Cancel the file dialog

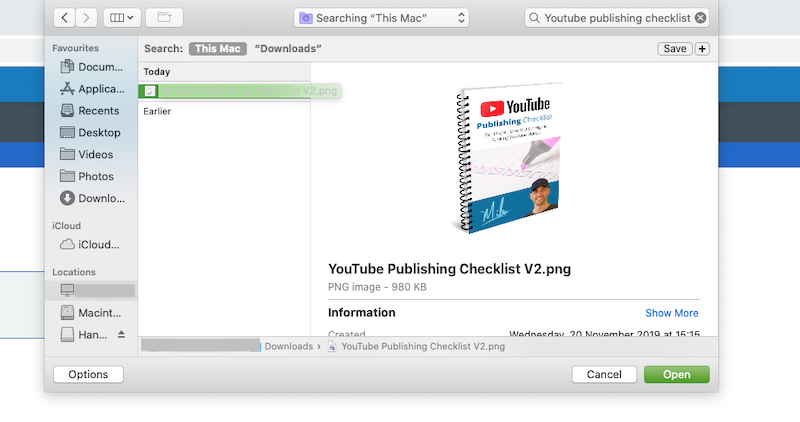[x=604, y=375]
